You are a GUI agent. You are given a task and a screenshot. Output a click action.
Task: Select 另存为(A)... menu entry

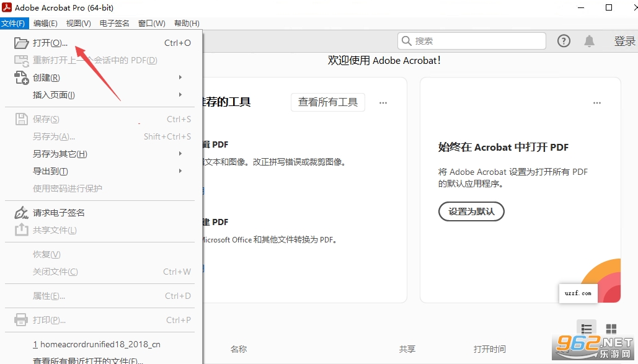(x=100, y=136)
